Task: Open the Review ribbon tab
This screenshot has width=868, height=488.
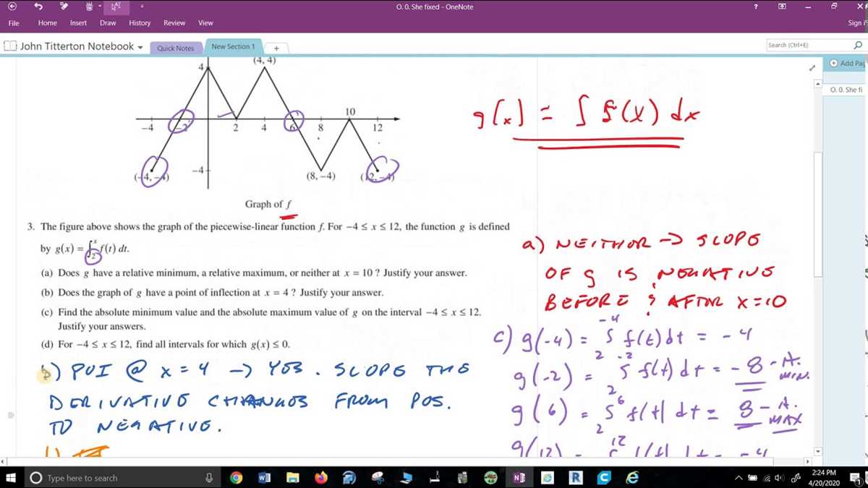Action: (x=174, y=23)
